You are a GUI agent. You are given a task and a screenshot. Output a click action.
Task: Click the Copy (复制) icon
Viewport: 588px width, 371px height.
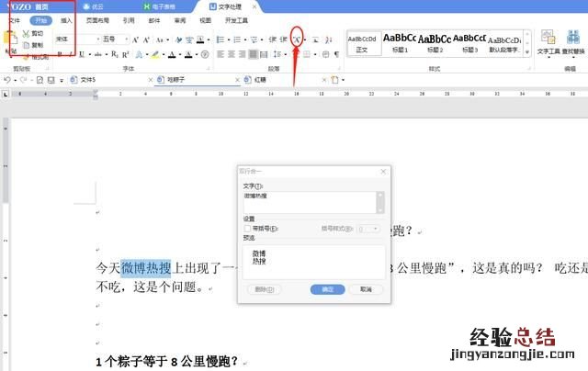(x=26, y=45)
